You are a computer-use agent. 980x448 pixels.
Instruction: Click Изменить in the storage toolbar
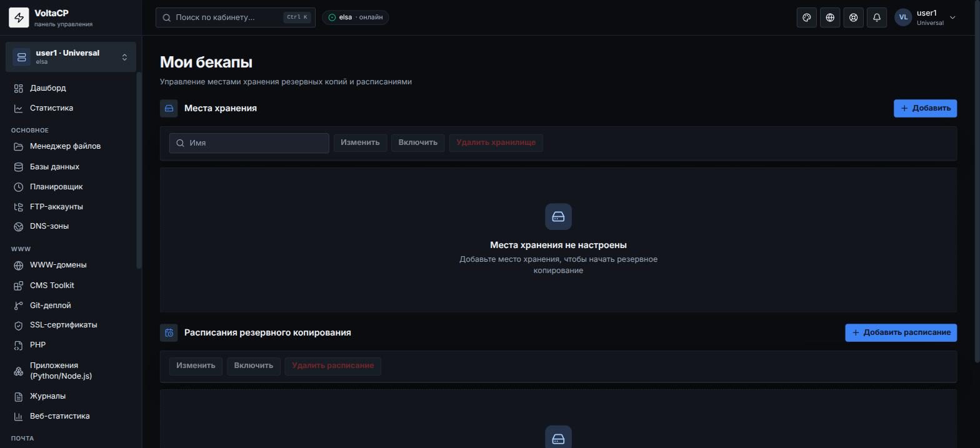(x=360, y=142)
